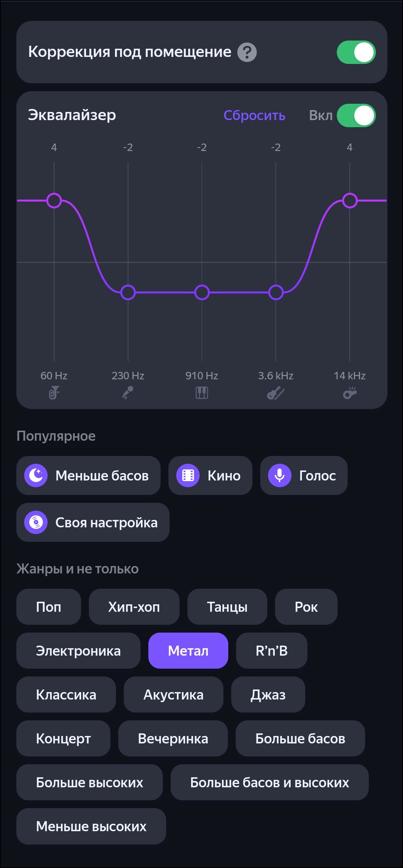This screenshot has height=868, width=403.
Task: Click the 60 Hz band slider handle
Action: (54, 200)
